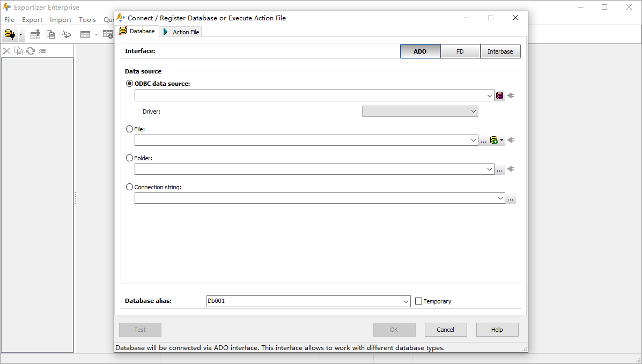642x364 pixels.
Task: Click the Connect dialog title bar icon
Action: click(120, 18)
